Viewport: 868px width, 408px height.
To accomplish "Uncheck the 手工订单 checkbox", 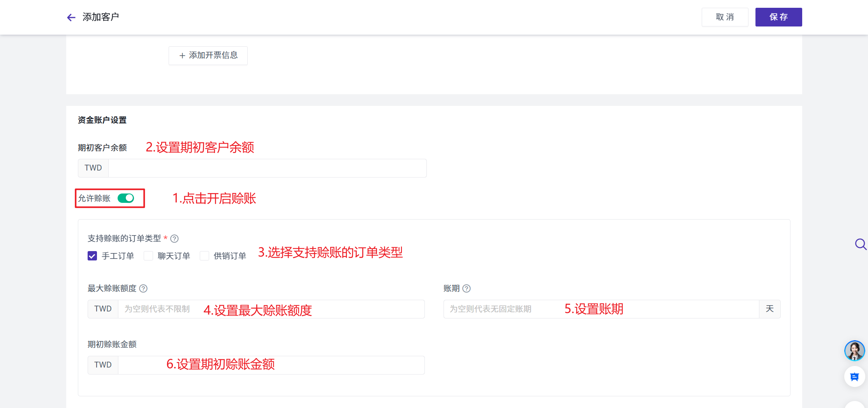I will (92, 256).
